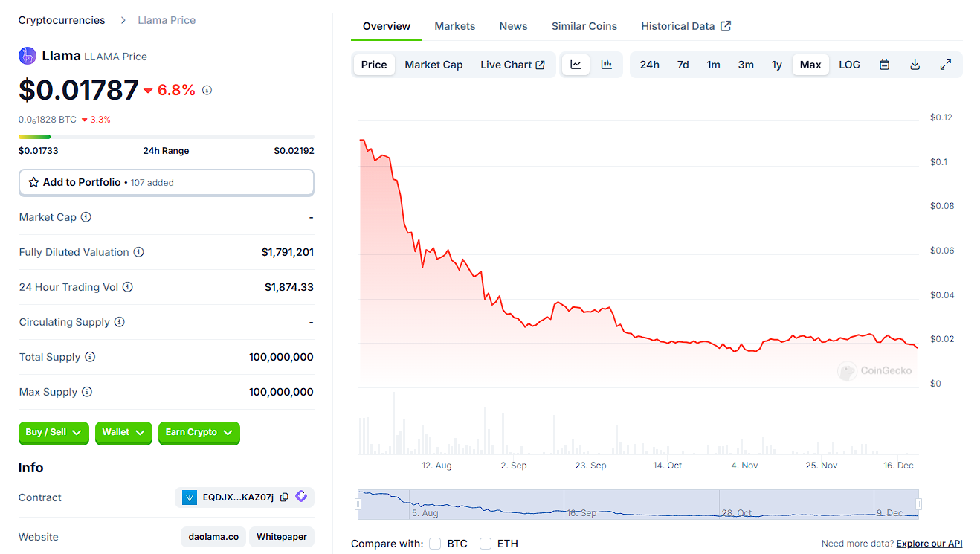Show Circulating Supply info icon

[x=120, y=322]
